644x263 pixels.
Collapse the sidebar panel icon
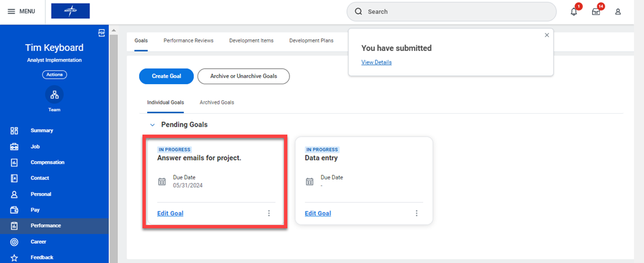coord(101,33)
